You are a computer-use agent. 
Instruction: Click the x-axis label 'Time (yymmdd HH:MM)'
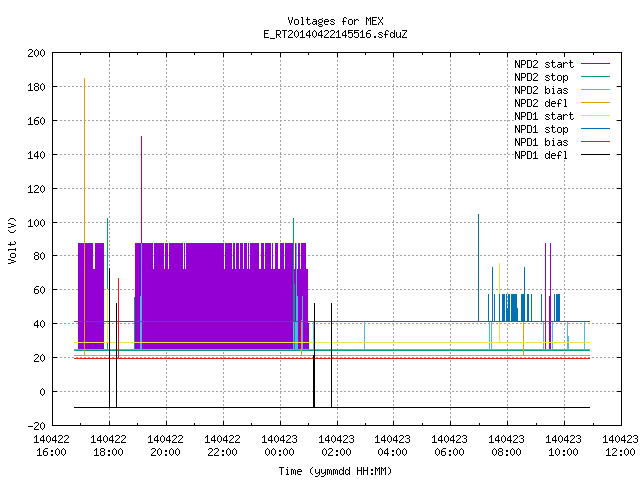tap(335, 471)
